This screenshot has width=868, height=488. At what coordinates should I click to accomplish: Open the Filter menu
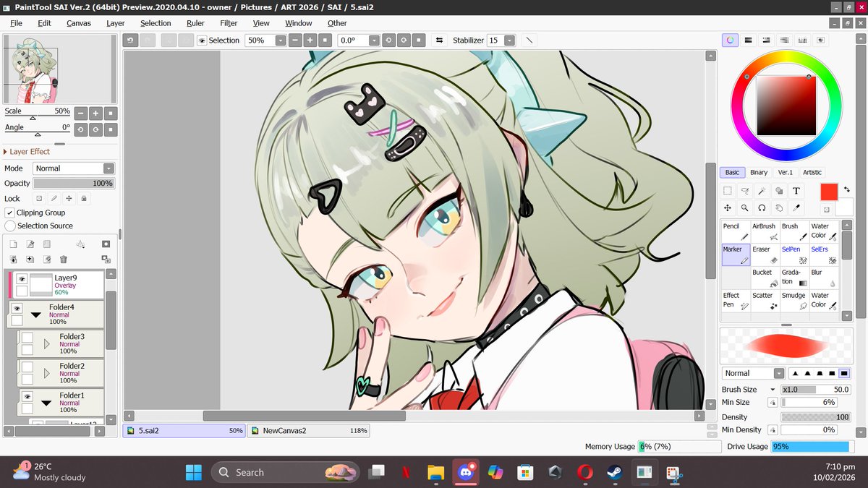click(229, 23)
